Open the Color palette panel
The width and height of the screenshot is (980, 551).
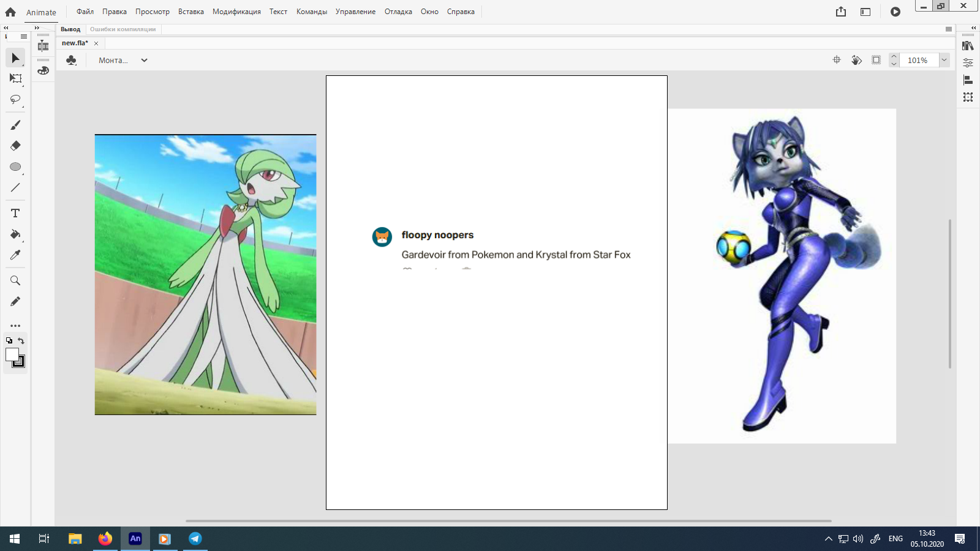click(x=43, y=70)
